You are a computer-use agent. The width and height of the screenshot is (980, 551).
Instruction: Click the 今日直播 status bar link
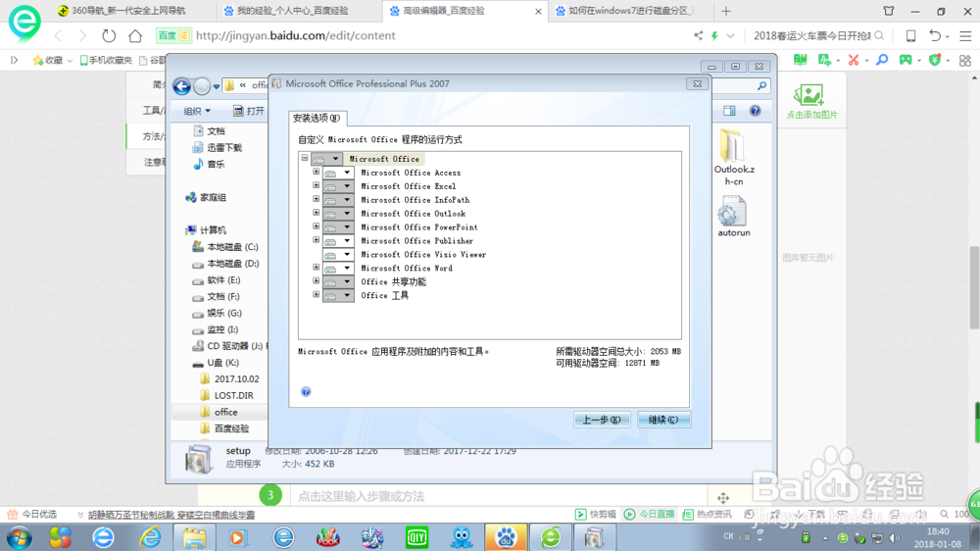650,514
